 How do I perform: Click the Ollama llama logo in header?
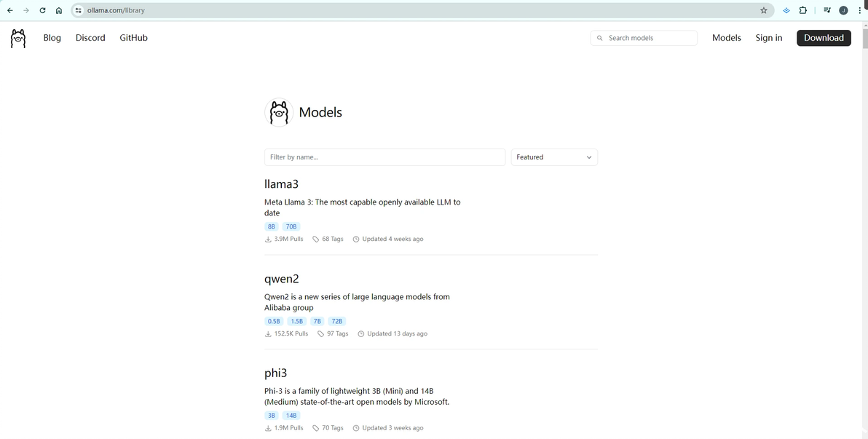18,38
